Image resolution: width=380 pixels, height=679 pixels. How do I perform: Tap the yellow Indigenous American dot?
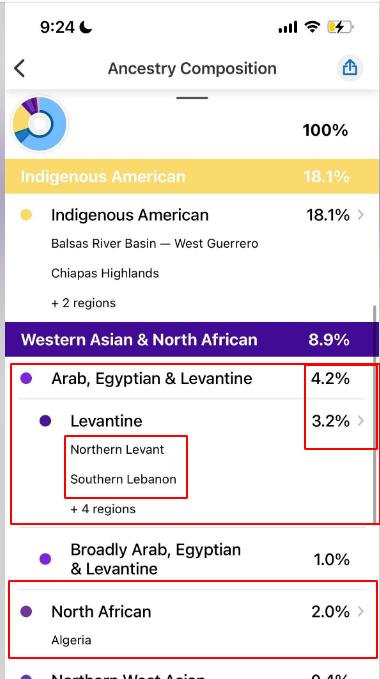click(26, 215)
